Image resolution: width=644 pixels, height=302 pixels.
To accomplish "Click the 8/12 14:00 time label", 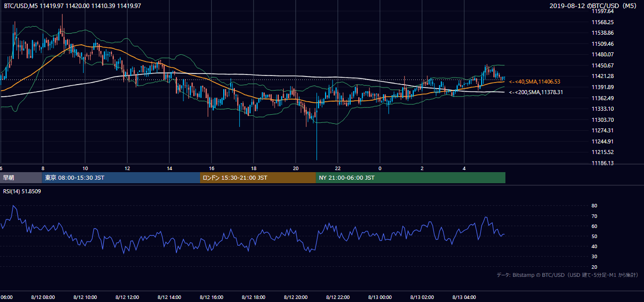I will (169, 297).
